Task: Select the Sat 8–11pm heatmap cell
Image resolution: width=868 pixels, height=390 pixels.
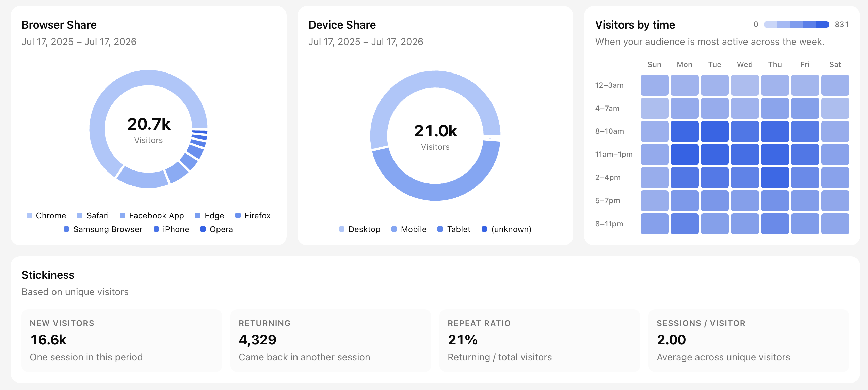Action: click(x=835, y=224)
